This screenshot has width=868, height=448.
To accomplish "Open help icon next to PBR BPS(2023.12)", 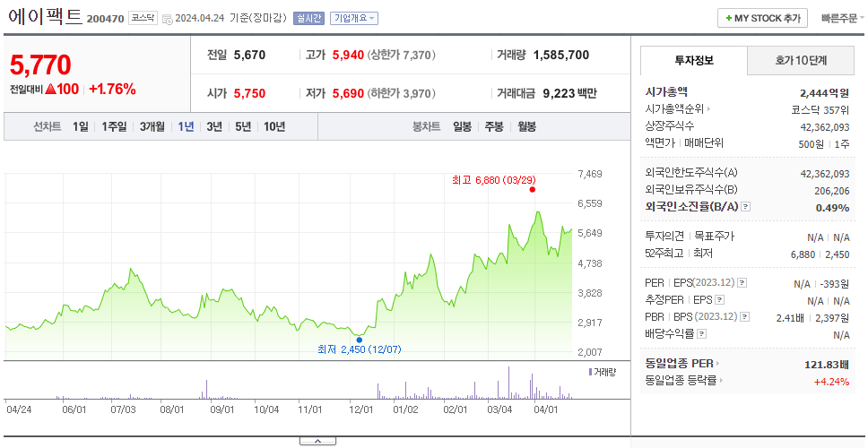I will pyautogui.click(x=746, y=317).
